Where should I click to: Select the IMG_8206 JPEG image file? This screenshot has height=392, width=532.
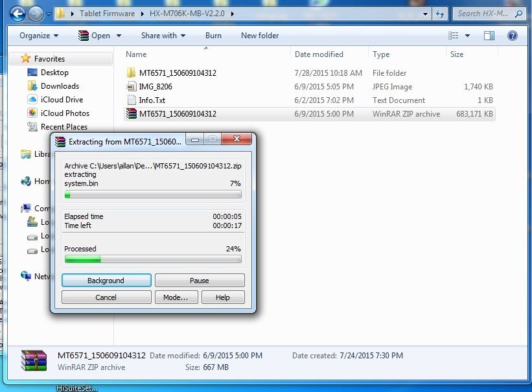point(155,87)
